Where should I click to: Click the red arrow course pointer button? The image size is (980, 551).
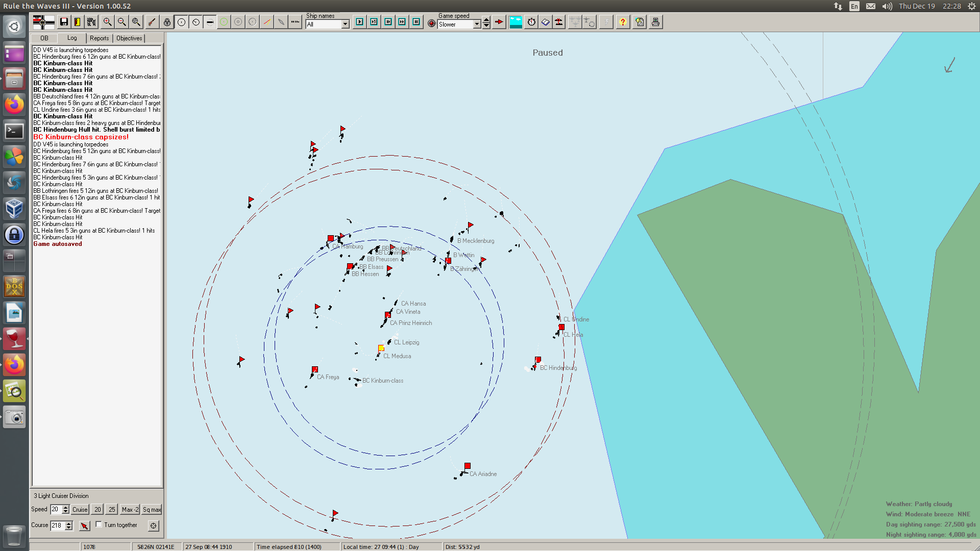pos(85,525)
